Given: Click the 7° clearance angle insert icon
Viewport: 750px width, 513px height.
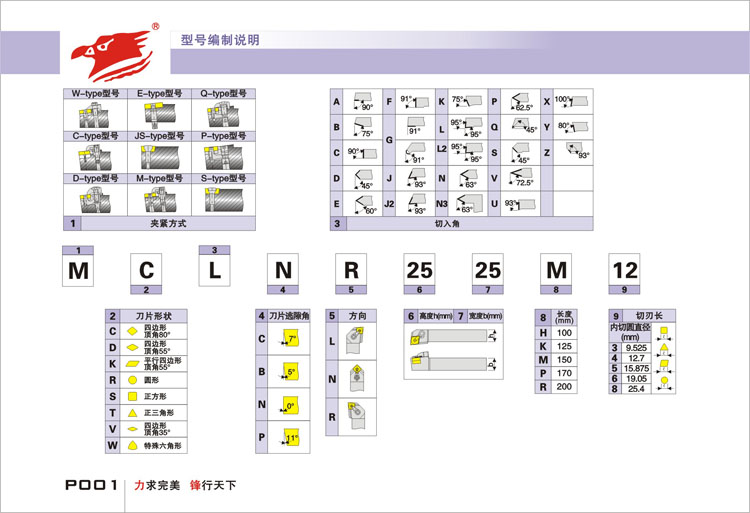Looking at the screenshot, I should tap(290, 339).
